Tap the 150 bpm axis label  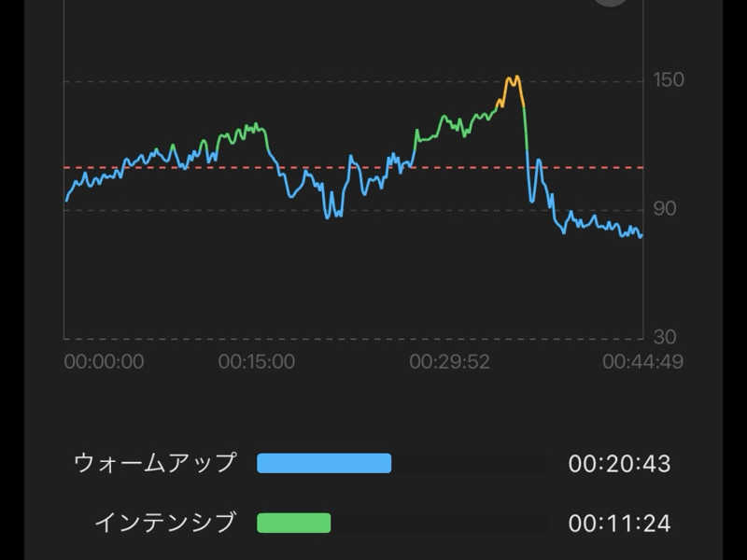coord(669,80)
